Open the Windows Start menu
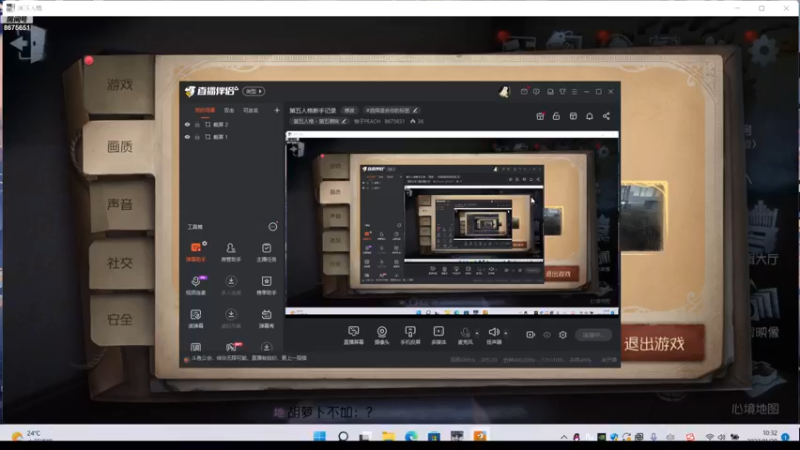Screen dimensions: 800x450 (x=320, y=437)
